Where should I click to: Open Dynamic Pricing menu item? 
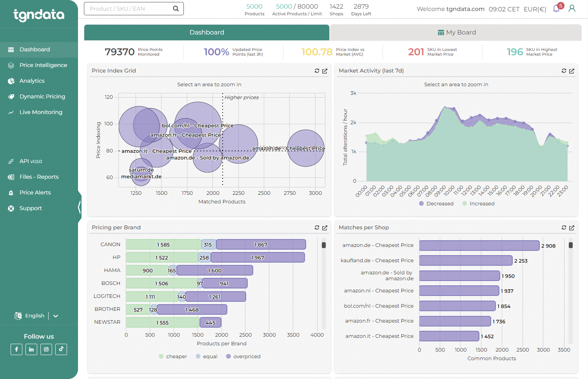coord(42,97)
